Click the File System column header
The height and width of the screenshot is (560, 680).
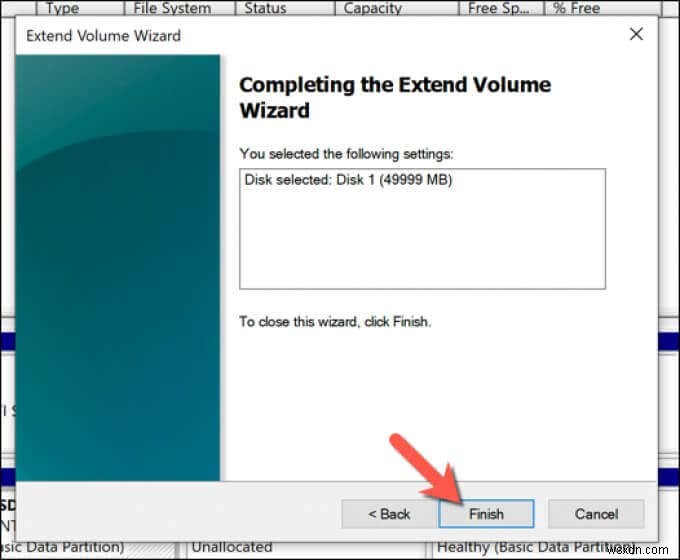(180, 8)
